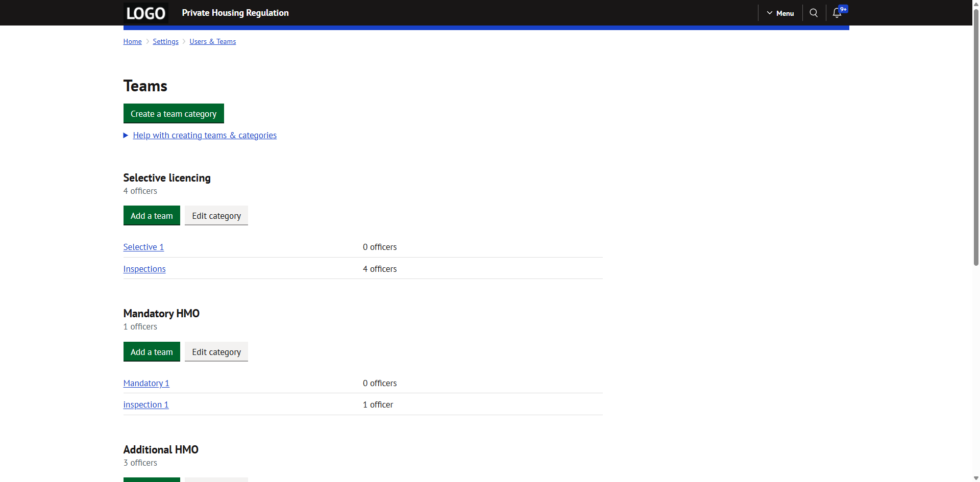The height and width of the screenshot is (482, 980).
Task: Open the Selective 1 team
Action: tap(143, 247)
